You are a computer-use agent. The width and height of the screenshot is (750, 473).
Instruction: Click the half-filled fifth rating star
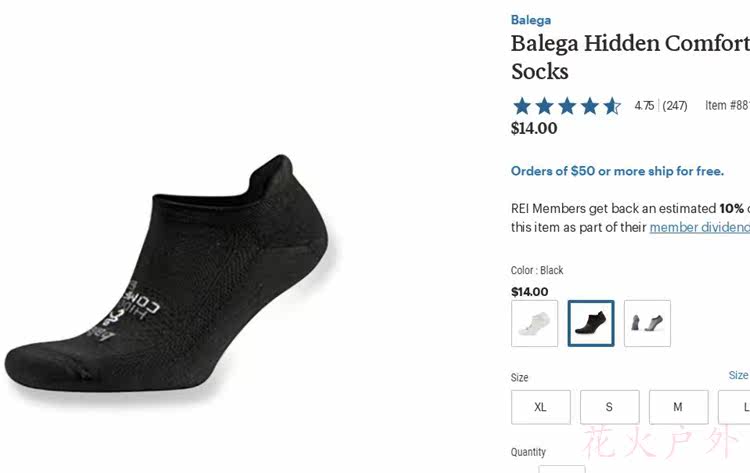tap(612, 106)
